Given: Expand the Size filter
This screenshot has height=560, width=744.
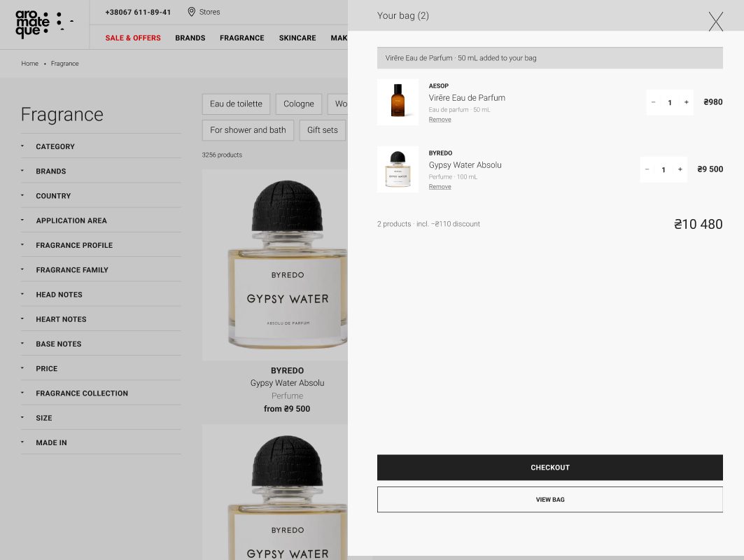Looking at the screenshot, I should (x=101, y=418).
